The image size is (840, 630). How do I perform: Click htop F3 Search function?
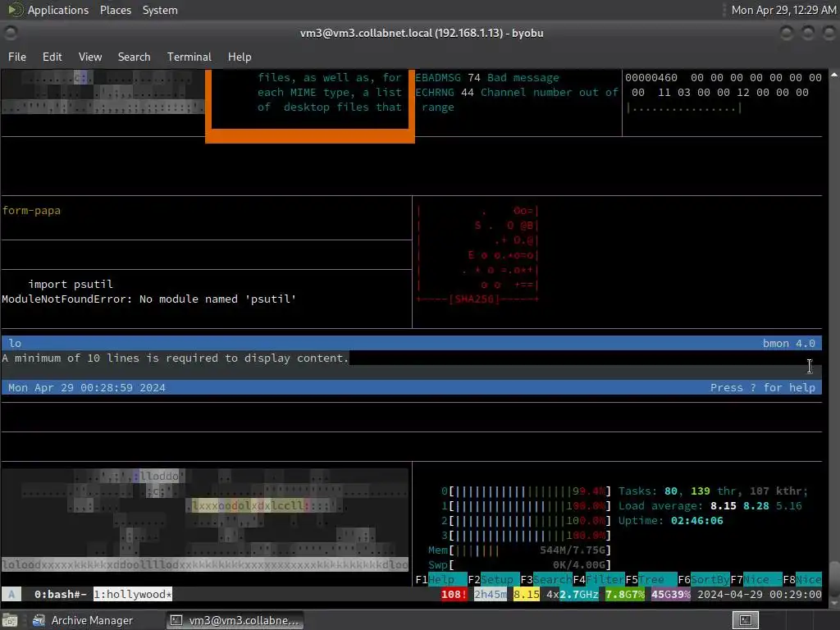[x=546, y=580]
